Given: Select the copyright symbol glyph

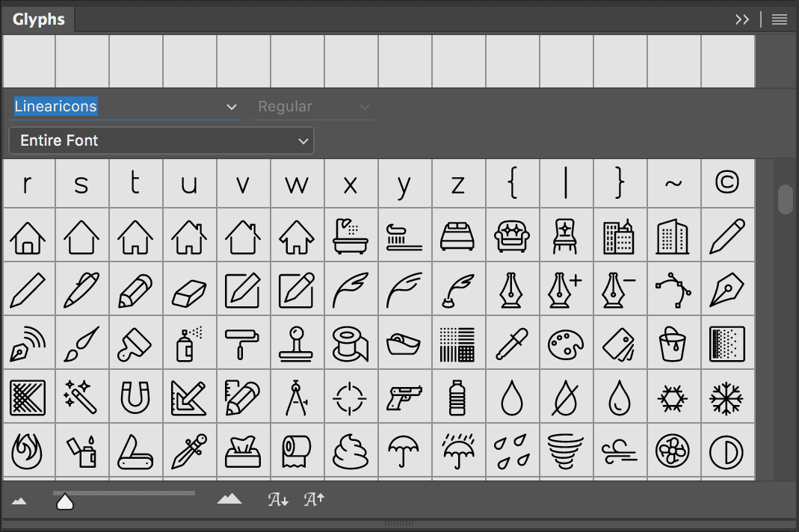Looking at the screenshot, I should (x=727, y=182).
